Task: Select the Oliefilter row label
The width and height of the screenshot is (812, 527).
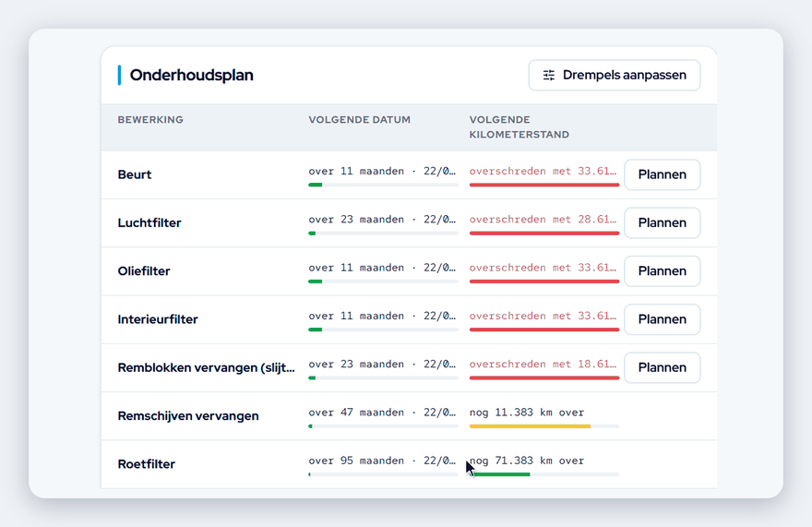Action: point(144,271)
